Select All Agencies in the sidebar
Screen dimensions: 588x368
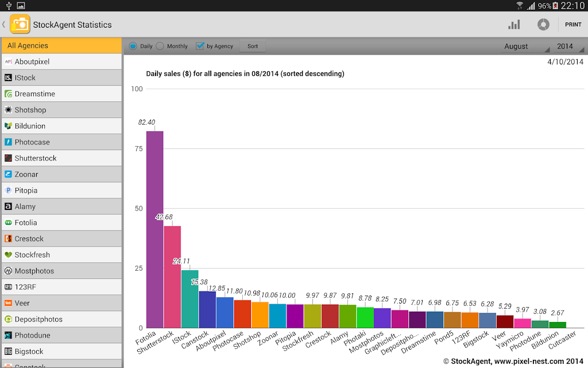[61, 45]
